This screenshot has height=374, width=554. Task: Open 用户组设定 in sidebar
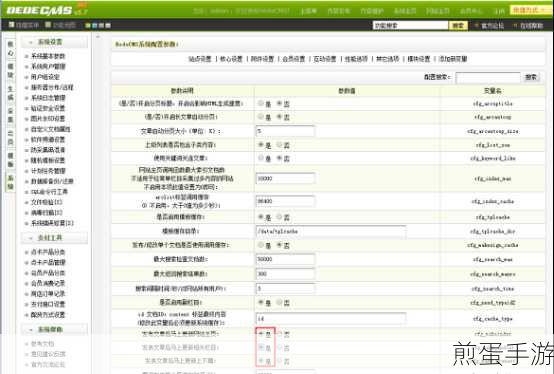pyautogui.click(x=45, y=77)
